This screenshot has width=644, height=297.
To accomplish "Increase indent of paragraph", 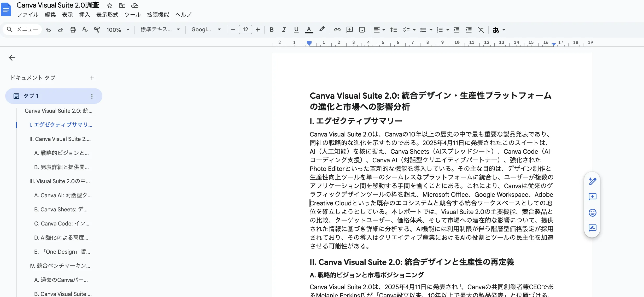I will pyautogui.click(x=469, y=30).
